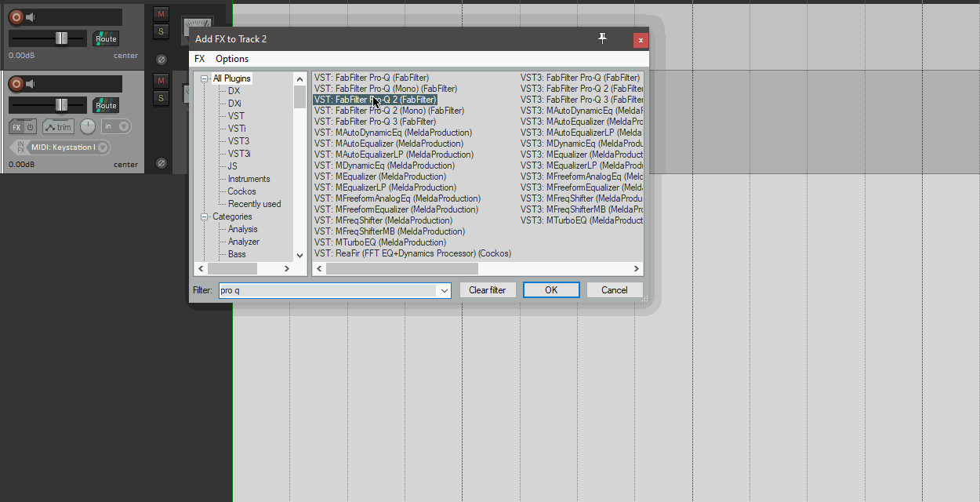Select VSTi in plugin tree
980x502 pixels.
click(237, 129)
